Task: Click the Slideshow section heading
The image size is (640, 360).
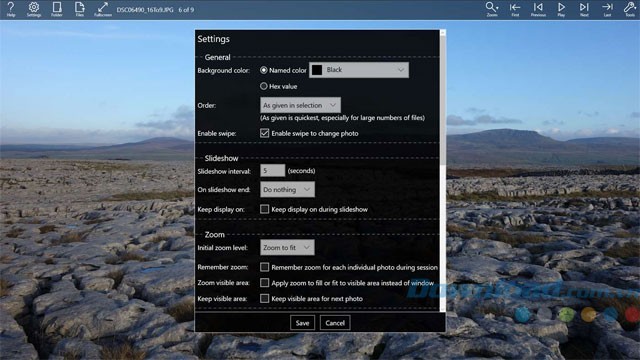Action: pos(221,158)
